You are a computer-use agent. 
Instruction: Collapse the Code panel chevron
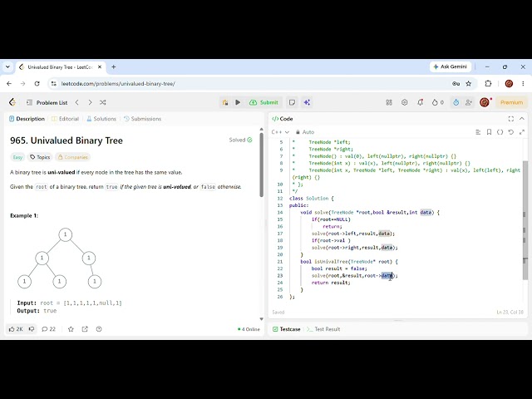522,119
